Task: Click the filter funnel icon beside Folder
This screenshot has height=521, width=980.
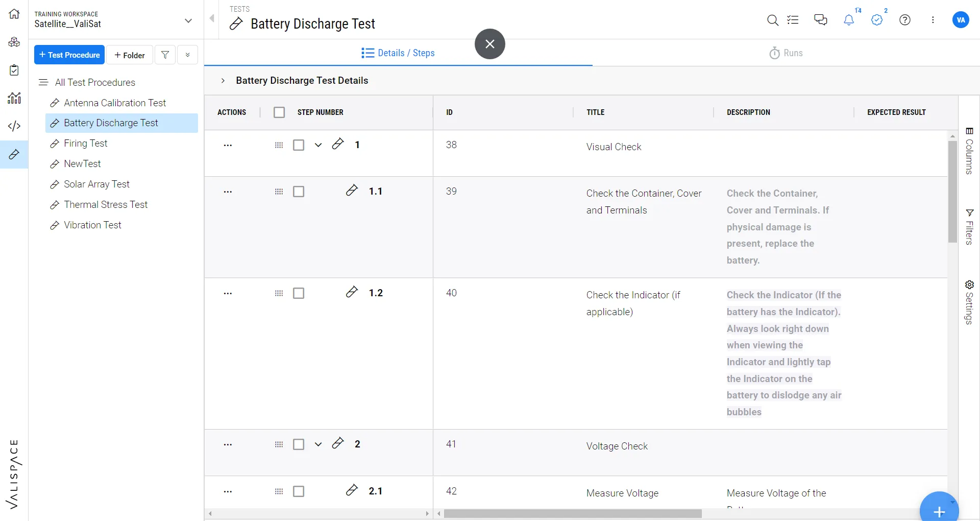Action: click(165, 55)
